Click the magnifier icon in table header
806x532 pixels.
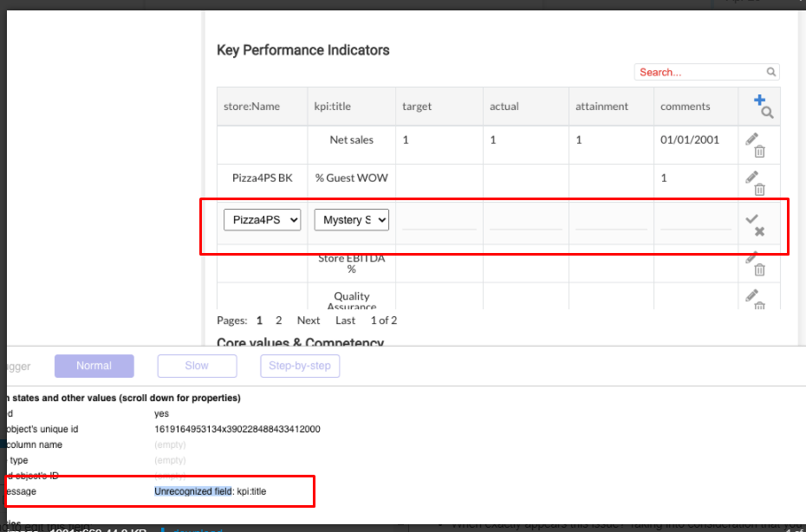768,113
